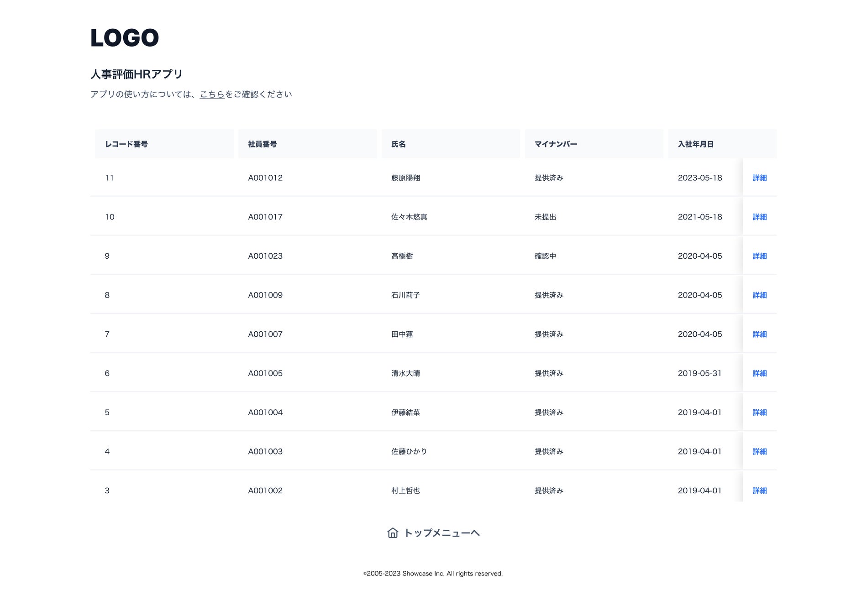867x616 pixels.
Task: Click the マイナンバー column header
Action: (556, 144)
